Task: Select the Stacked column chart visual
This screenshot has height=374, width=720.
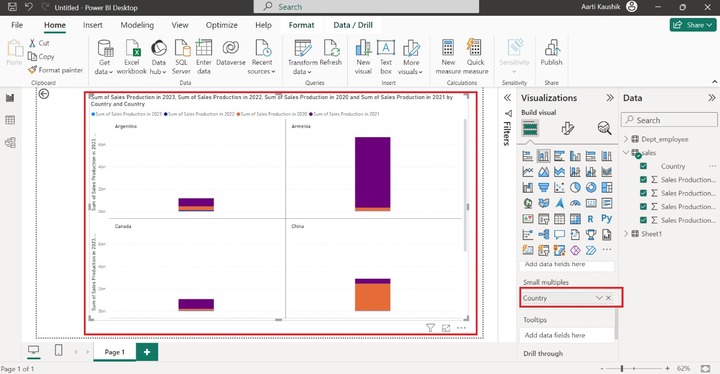Action: 544,156
